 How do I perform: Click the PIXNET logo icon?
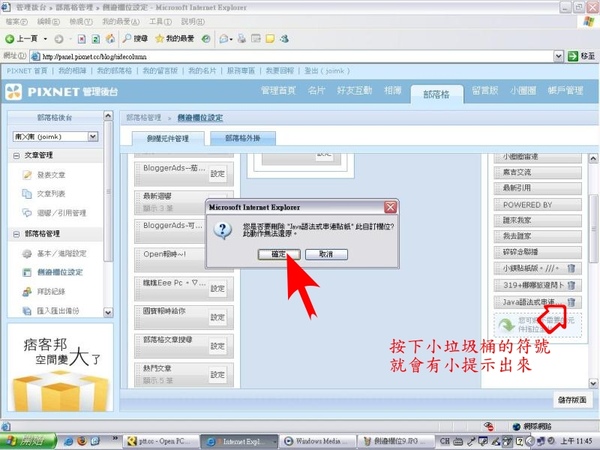(14, 92)
